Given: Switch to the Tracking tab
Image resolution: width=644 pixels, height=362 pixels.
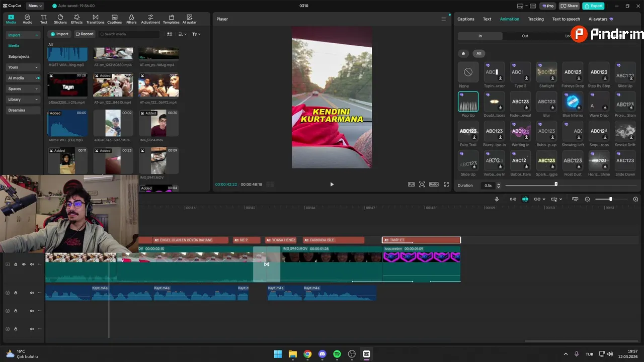Looking at the screenshot, I should (x=536, y=19).
